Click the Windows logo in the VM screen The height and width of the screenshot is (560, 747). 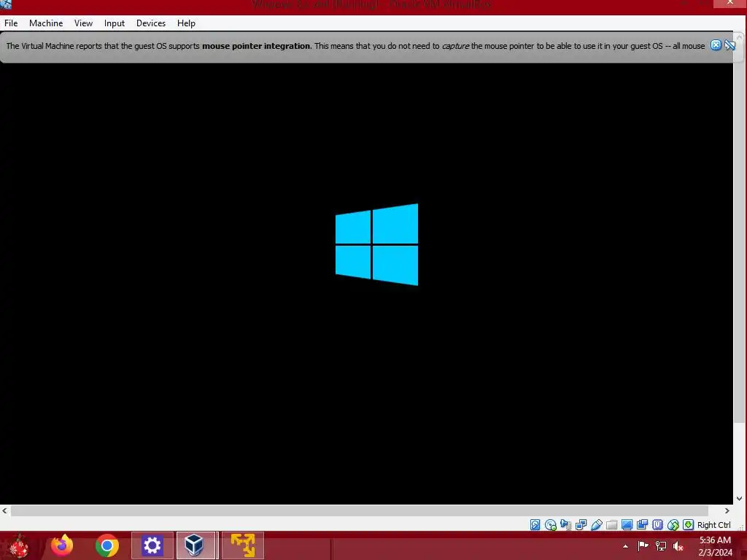tap(377, 245)
